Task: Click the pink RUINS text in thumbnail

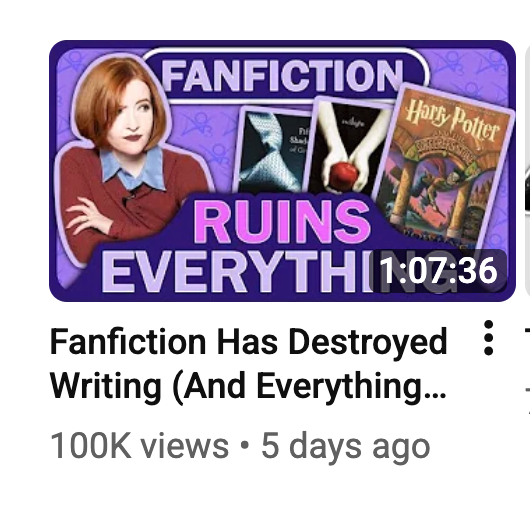Action: [x=282, y=221]
